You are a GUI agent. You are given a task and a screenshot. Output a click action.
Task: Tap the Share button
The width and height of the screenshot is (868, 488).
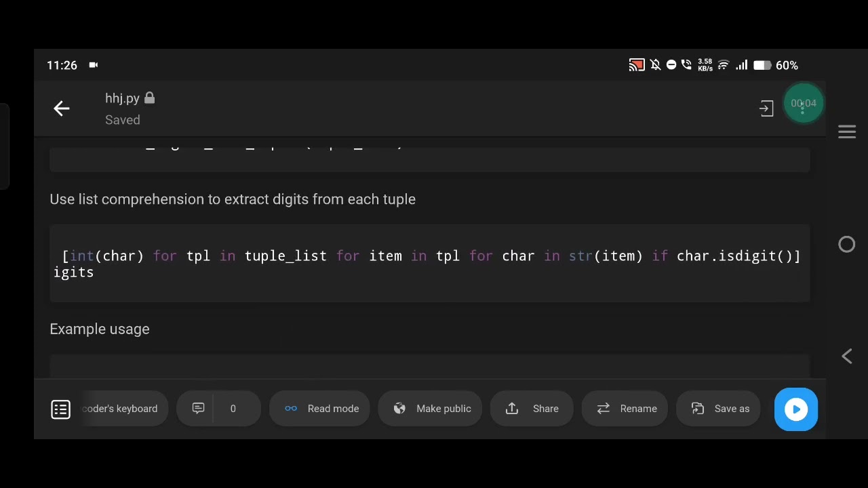tap(532, 409)
